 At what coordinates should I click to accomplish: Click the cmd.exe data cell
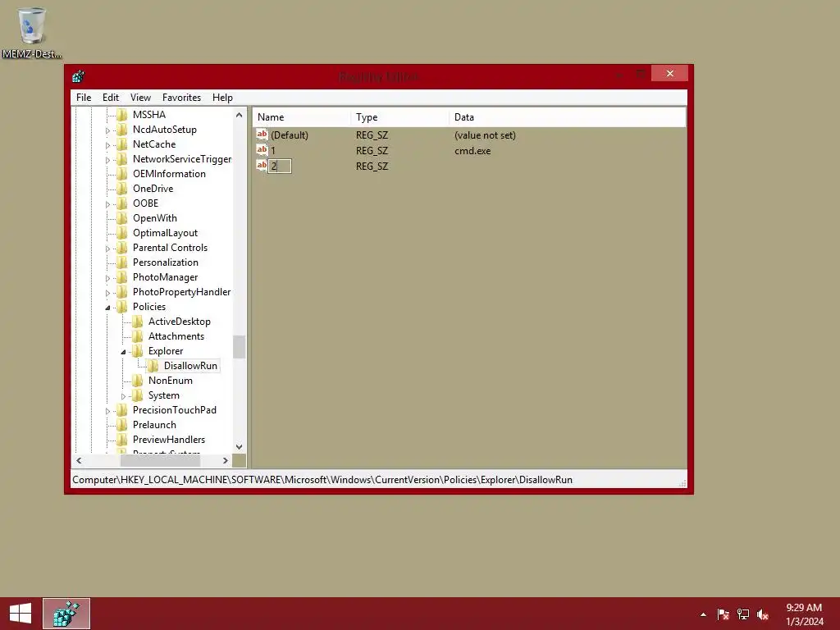[472, 151]
